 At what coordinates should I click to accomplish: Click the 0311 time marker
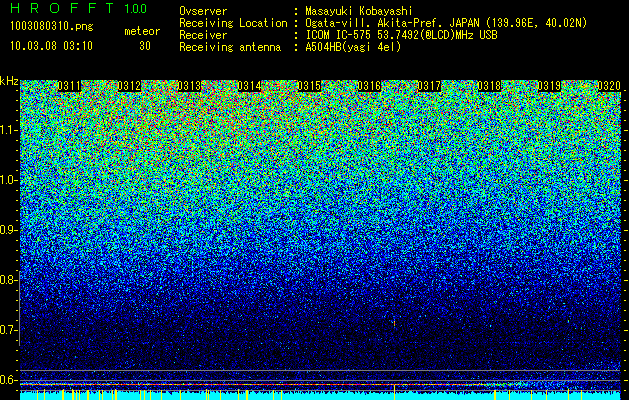coord(69,86)
